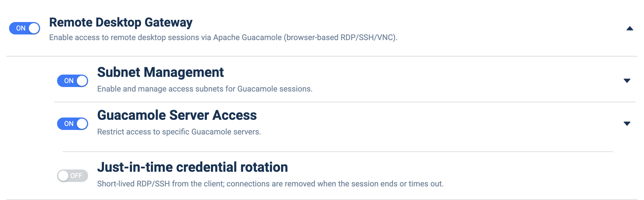Collapse the Remote Desktop Gateway section arrow
The height and width of the screenshot is (200, 644).
pyautogui.click(x=630, y=28)
